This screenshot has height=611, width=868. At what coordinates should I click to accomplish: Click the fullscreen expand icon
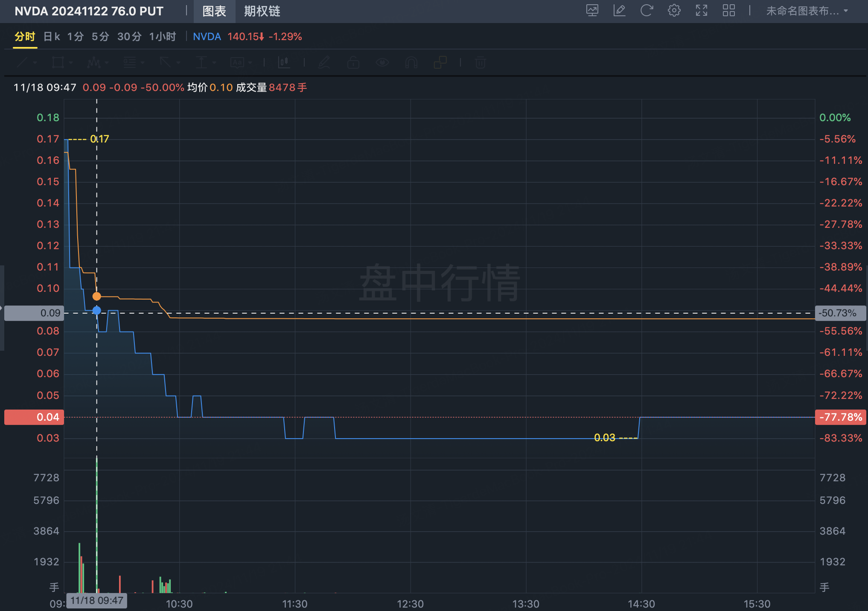click(x=701, y=11)
